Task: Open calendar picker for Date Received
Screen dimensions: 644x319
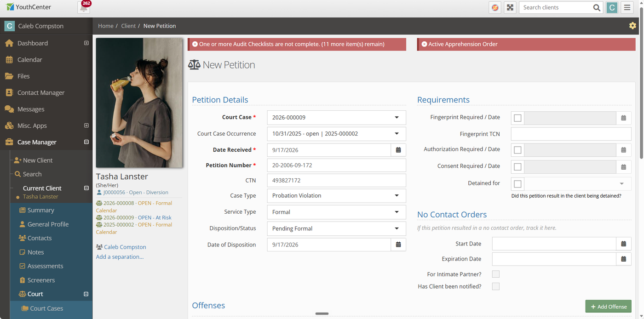Action: [398, 150]
